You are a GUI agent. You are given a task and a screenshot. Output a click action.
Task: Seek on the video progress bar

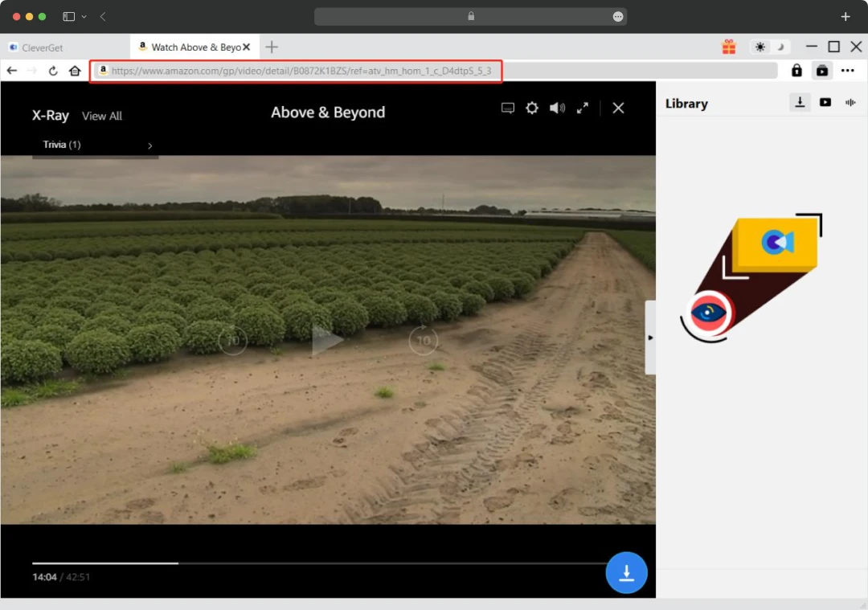click(x=321, y=563)
